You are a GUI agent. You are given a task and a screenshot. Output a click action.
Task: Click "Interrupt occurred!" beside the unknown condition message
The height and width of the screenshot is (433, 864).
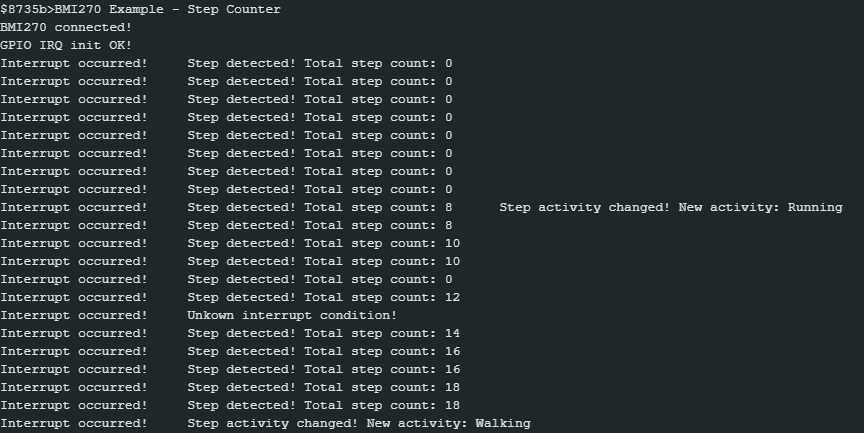[74, 316]
